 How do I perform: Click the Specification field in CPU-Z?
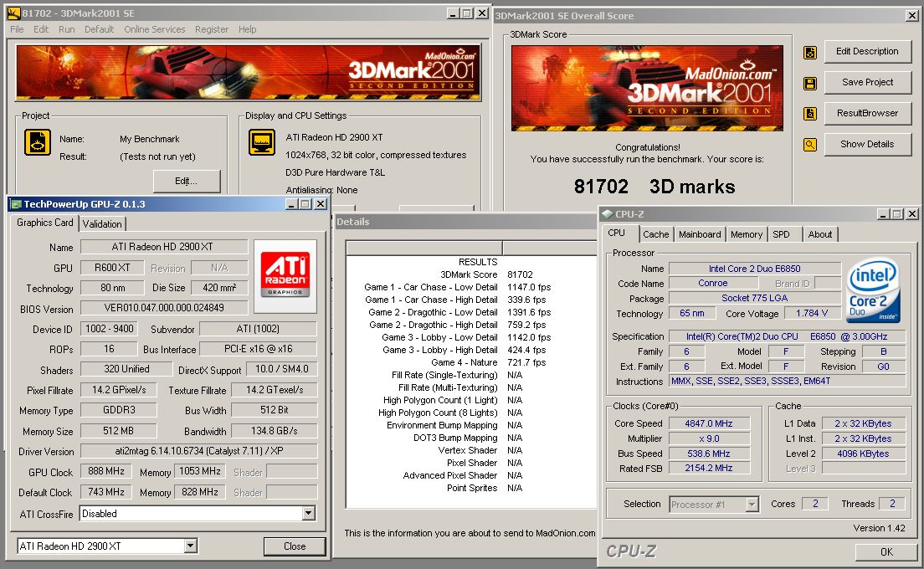coord(788,336)
